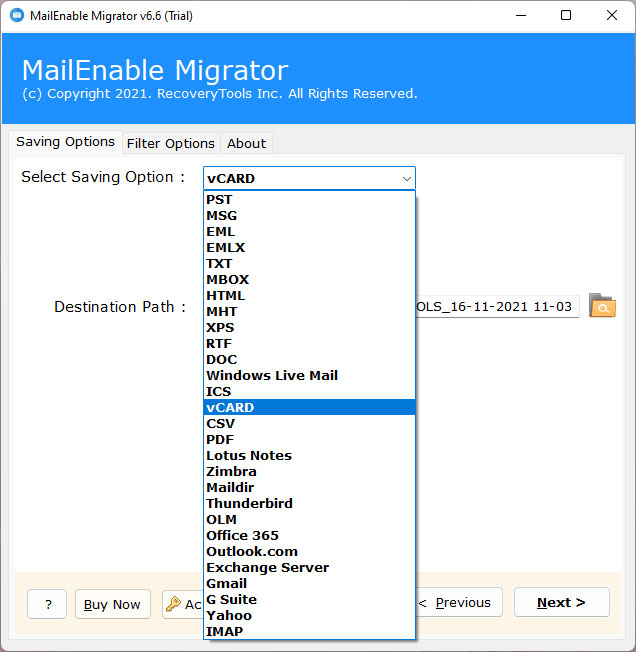Open the About tab
This screenshot has height=652, width=636.
pos(247,143)
